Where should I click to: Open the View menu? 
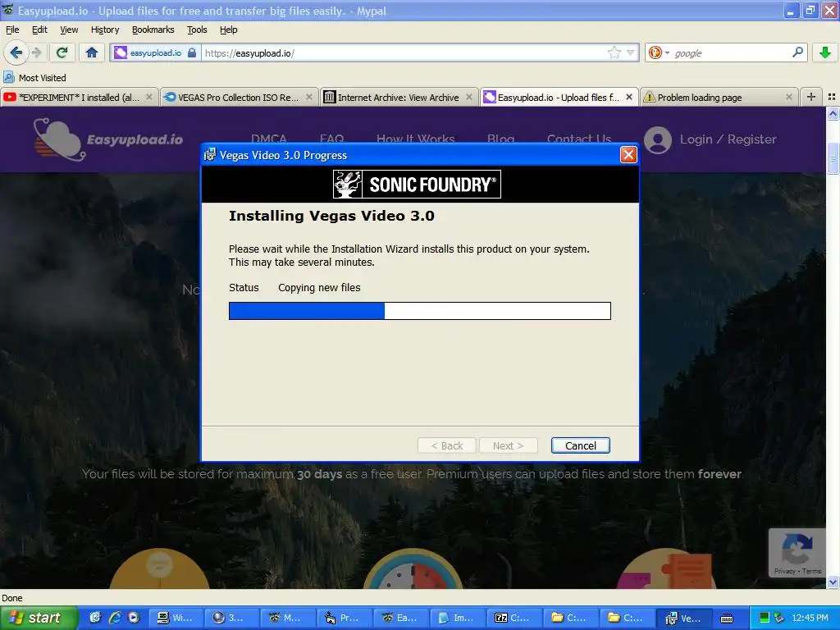tap(69, 30)
